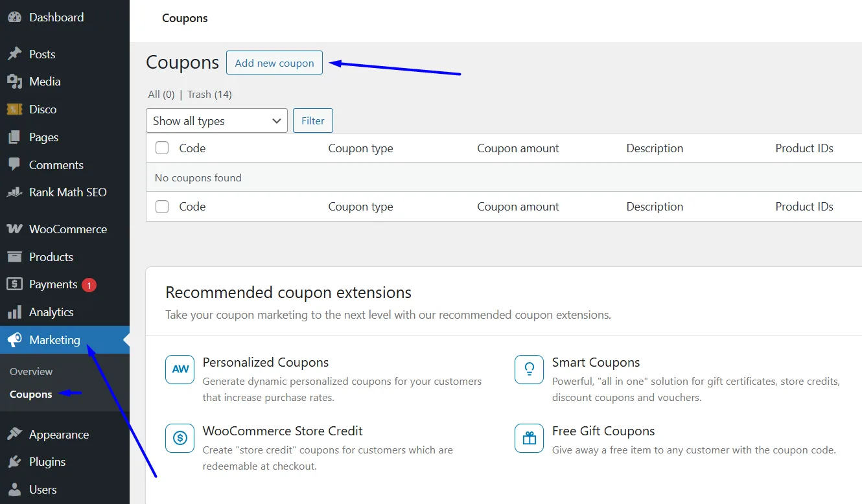Click the Users person icon
The image size is (862, 504).
(14, 490)
